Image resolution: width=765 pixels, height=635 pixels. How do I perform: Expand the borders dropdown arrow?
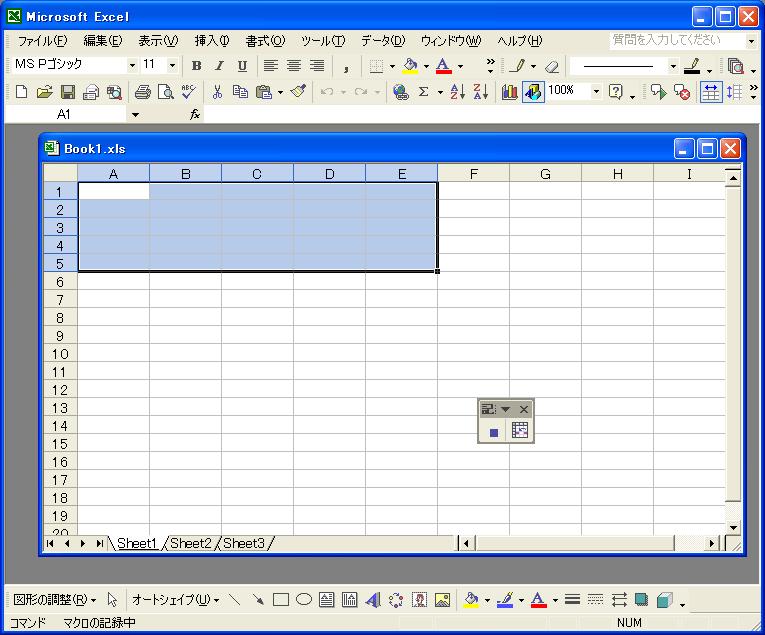[392, 66]
